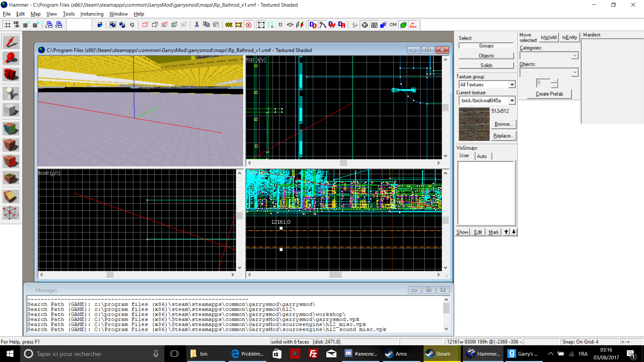644x362 pixels.
Task: Click the Copy icon in toolbar
Action: pyautogui.click(x=206, y=25)
